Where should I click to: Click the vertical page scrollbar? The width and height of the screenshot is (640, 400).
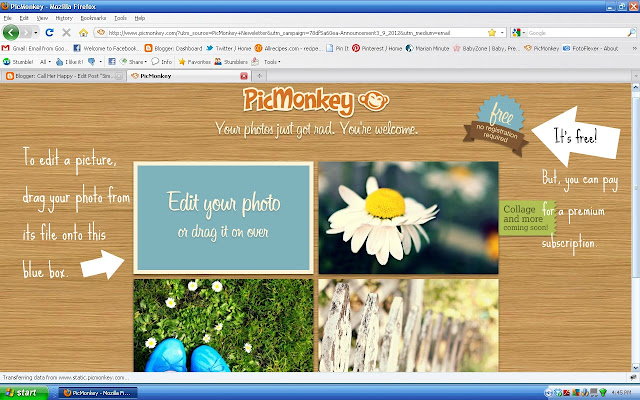(635, 227)
